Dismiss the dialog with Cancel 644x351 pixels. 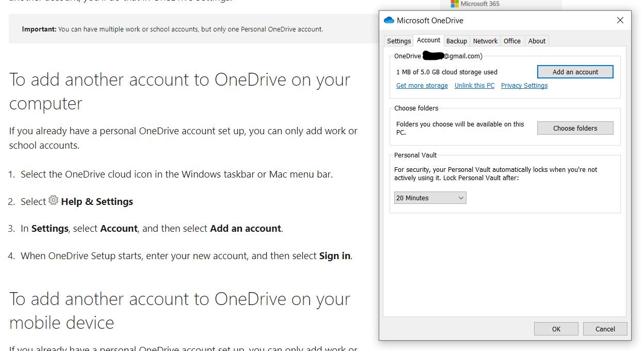(x=605, y=329)
